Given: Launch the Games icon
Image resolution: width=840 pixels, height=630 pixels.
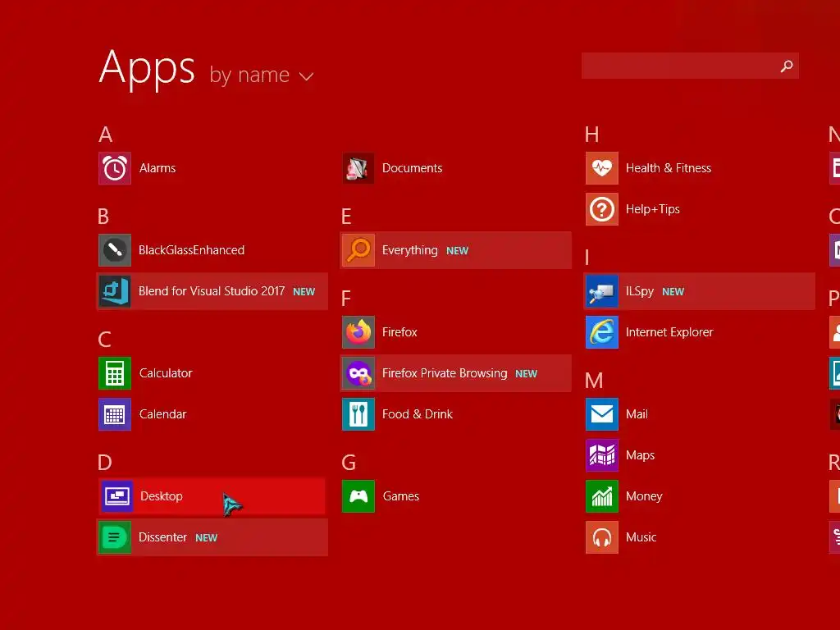Looking at the screenshot, I should [358, 496].
